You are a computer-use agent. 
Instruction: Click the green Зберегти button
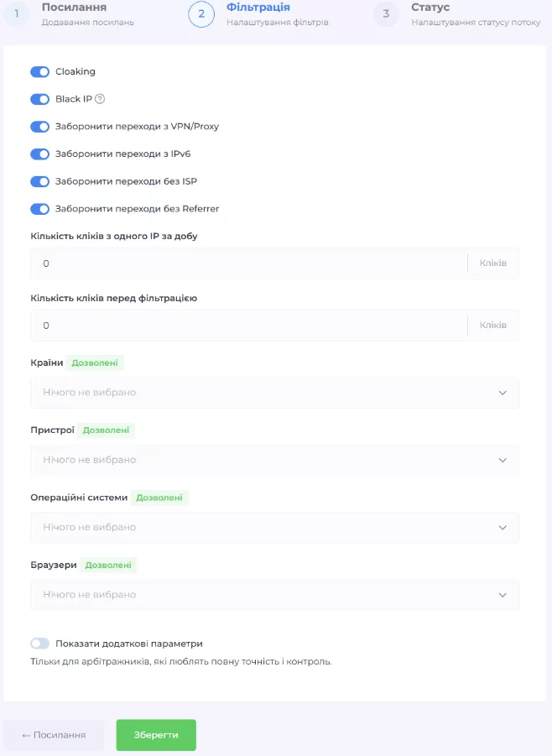[156, 735]
